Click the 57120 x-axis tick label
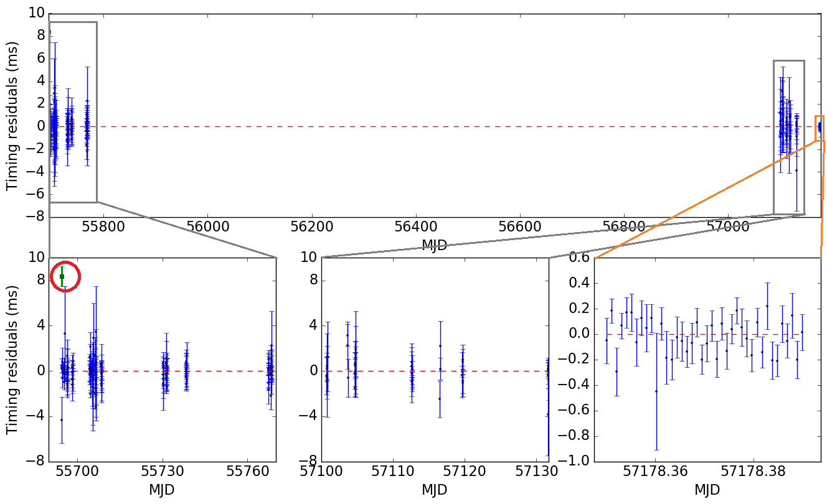 465,472
